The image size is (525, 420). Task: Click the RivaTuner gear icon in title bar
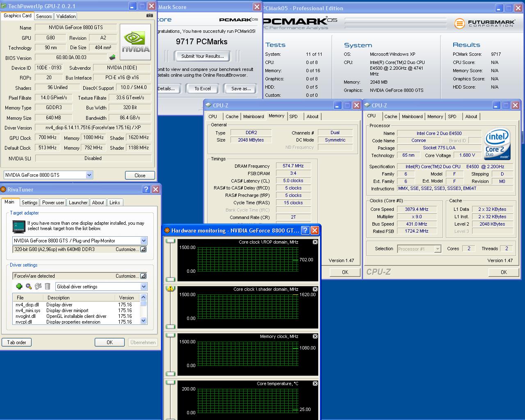[3, 189]
